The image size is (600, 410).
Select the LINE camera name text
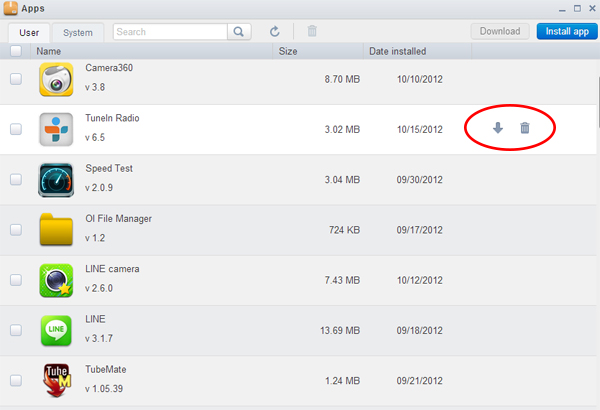click(112, 269)
